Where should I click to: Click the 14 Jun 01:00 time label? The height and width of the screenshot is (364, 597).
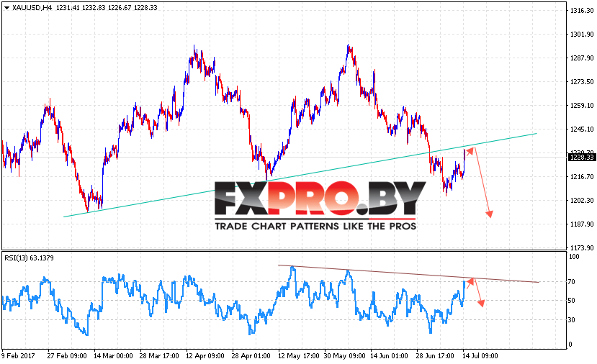pyautogui.click(x=389, y=356)
